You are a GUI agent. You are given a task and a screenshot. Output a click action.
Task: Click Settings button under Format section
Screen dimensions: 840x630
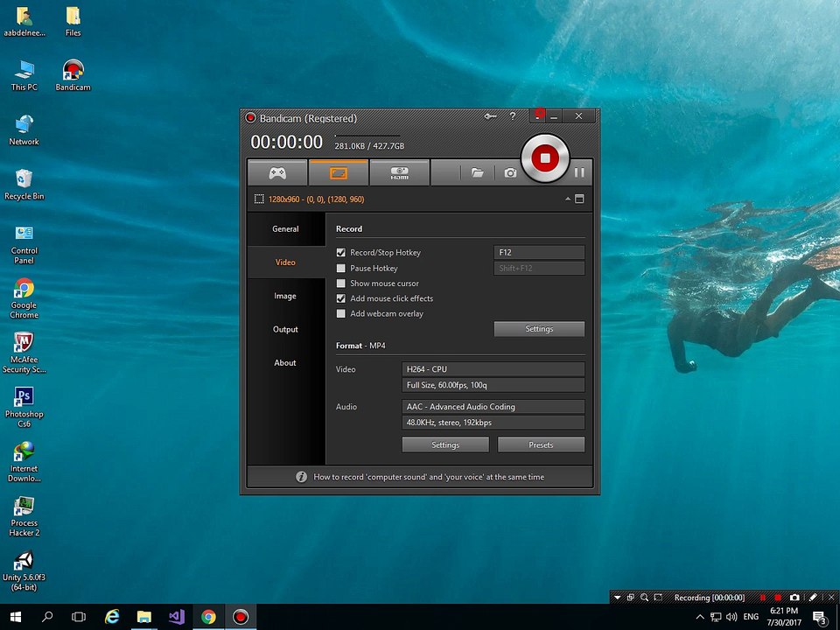(x=445, y=444)
